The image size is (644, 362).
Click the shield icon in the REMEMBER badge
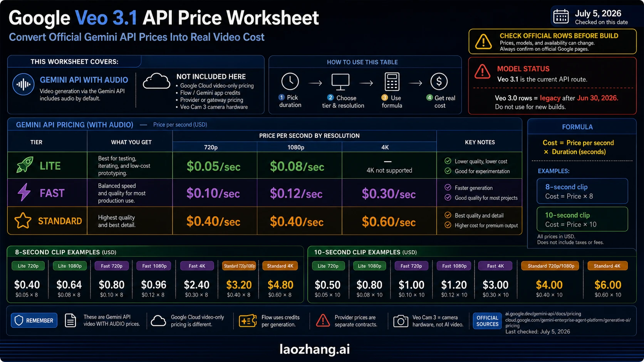pos(19,320)
